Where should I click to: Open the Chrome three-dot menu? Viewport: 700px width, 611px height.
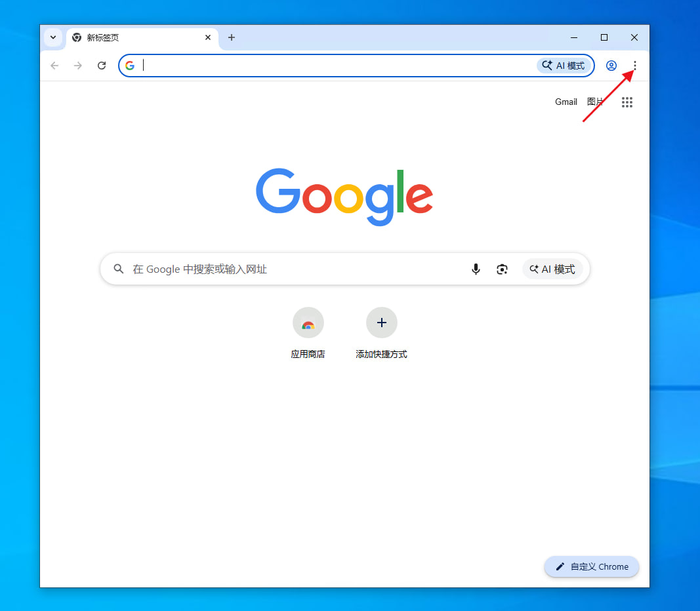635,66
